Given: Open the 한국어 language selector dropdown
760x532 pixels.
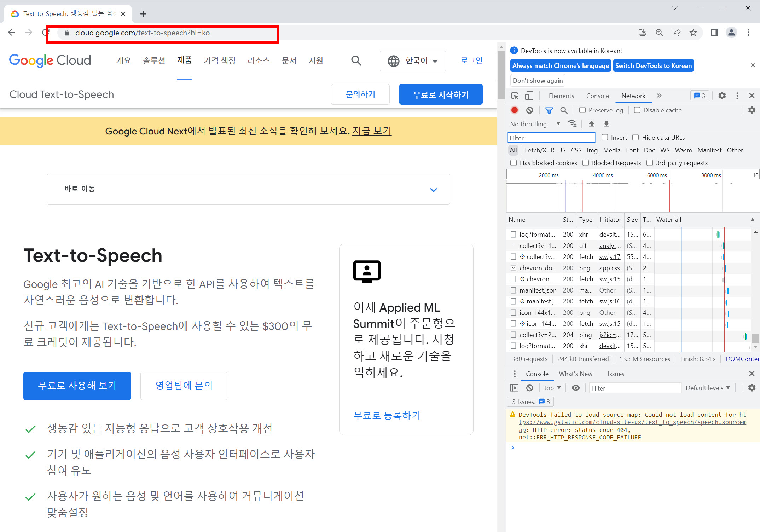Looking at the screenshot, I should click(413, 61).
